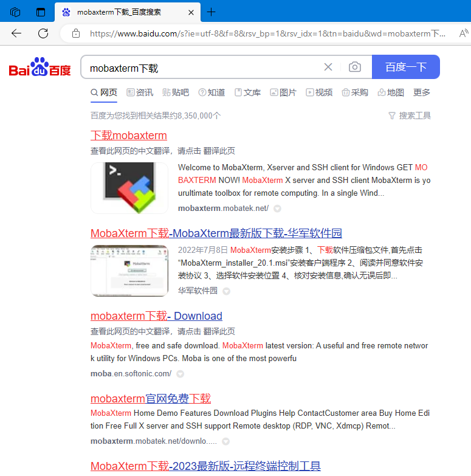Click the workspaces icon in title bar
This screenshot has width=471, height=476.
pyautogui.click(x=15, y=12)
